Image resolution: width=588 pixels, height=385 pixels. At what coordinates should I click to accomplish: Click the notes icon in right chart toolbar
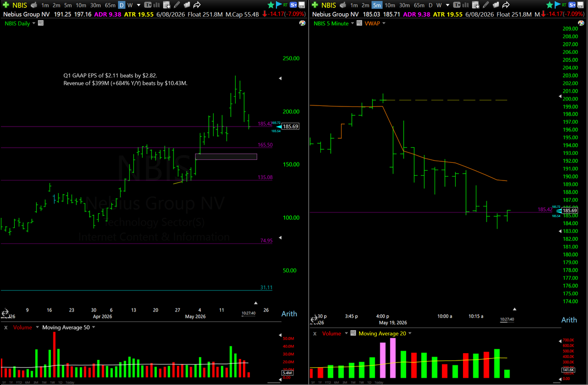pyautogui.click(x=495, y=4)
